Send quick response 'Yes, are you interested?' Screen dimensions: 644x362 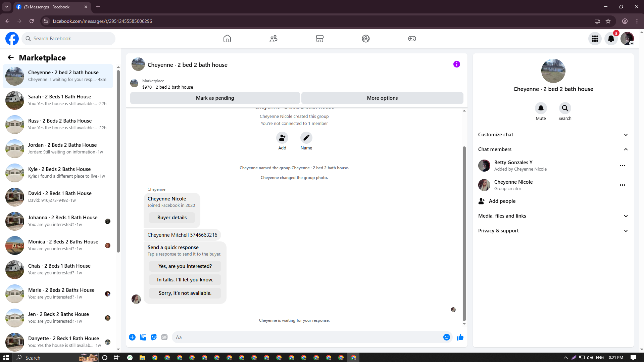[185, 266]
